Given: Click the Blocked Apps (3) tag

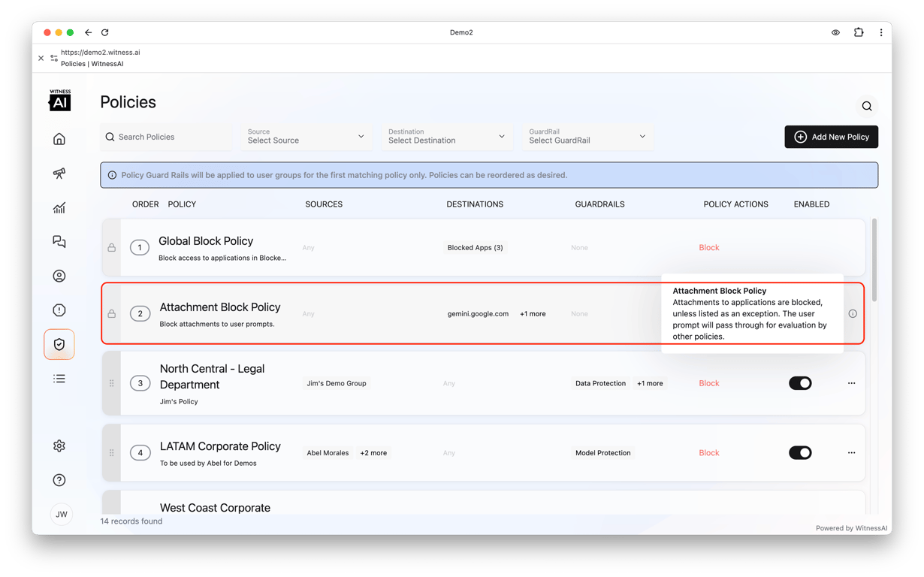Looking at the screenshot, I should (475, 247).
